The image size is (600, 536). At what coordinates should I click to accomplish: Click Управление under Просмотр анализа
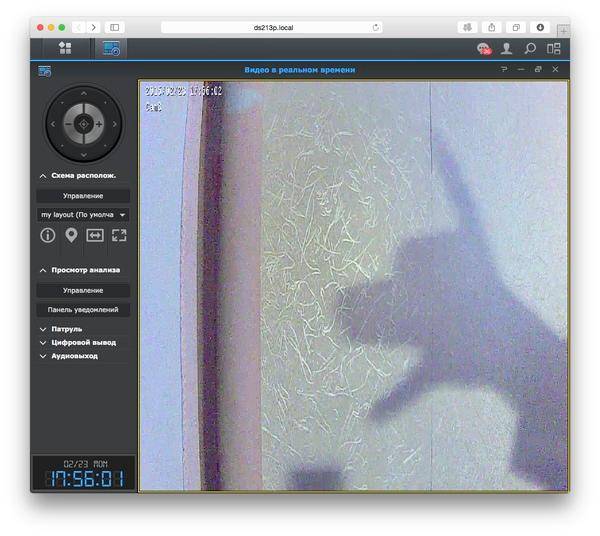click(83, 291)
